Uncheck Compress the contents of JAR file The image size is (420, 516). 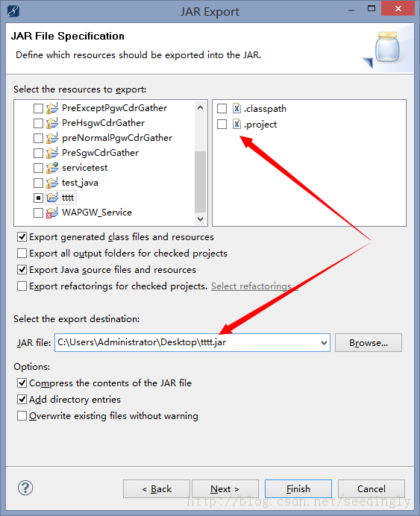(22, 383)
